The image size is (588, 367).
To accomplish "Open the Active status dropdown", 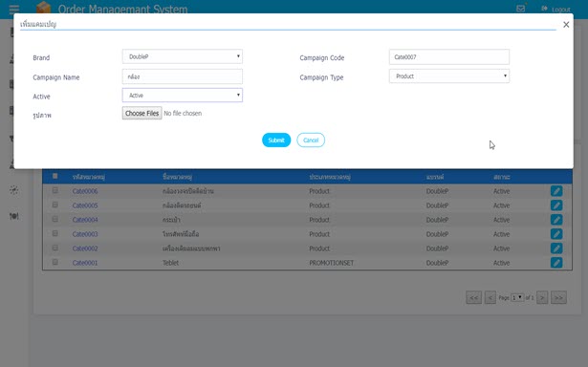I will point(183,96).
